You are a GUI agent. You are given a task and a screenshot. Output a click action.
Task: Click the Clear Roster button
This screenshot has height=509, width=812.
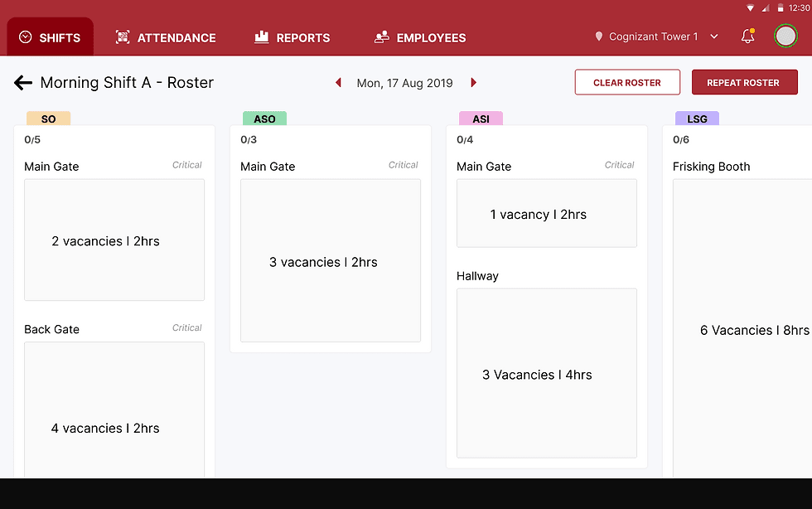(627, 82)
